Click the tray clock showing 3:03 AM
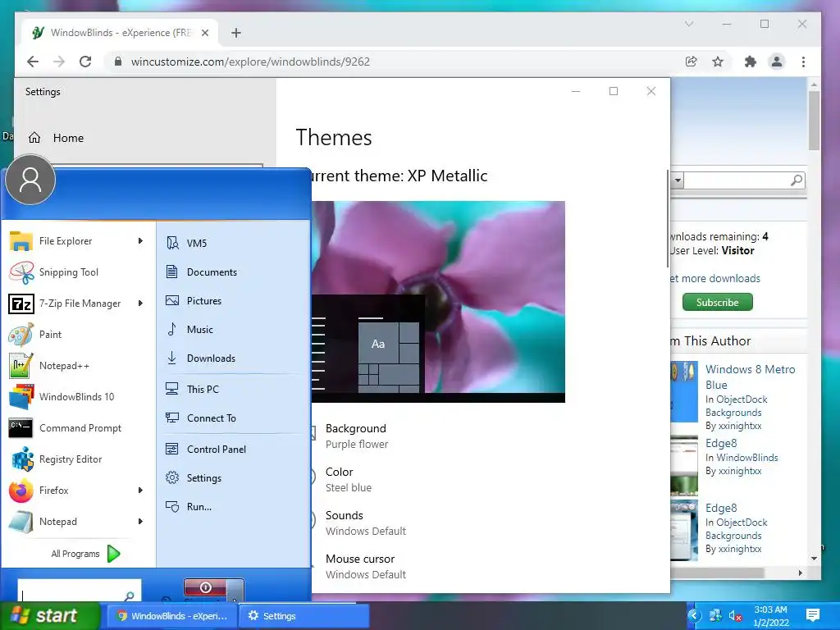 (x=770, y=616)
